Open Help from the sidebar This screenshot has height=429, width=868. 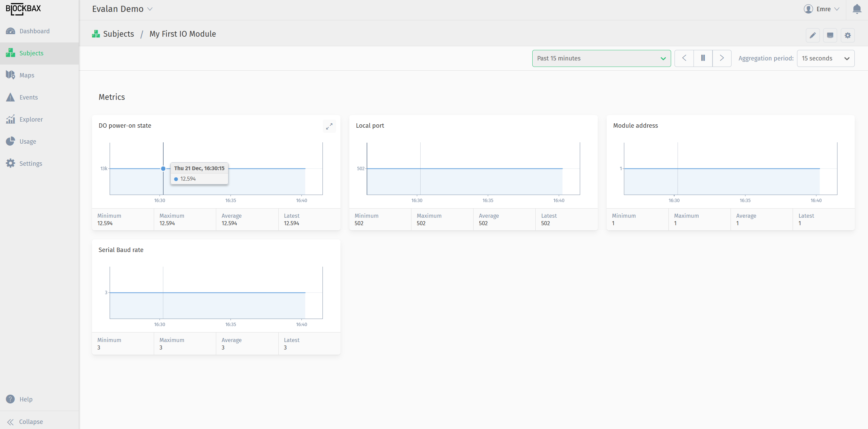pyautogui.click(x=26, y=399)
